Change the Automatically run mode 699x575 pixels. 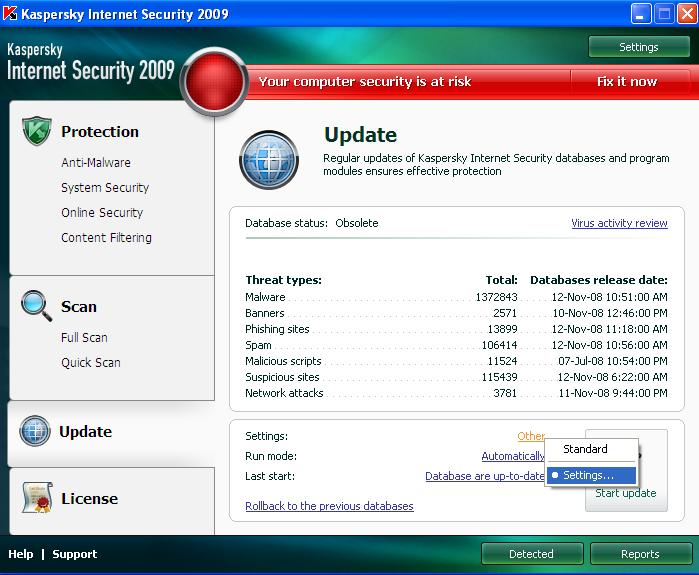coord(513,456)
